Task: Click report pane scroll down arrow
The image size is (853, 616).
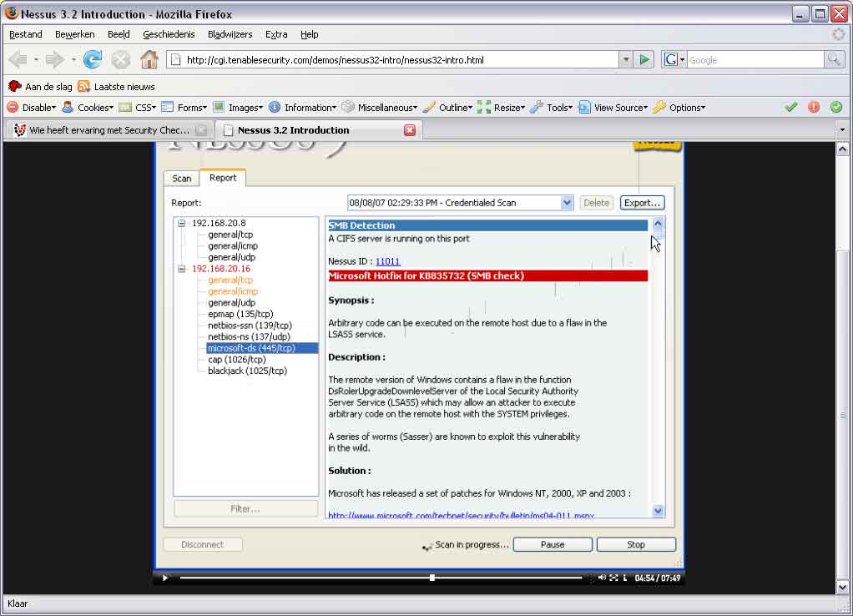Action: [x=658, y=511]
